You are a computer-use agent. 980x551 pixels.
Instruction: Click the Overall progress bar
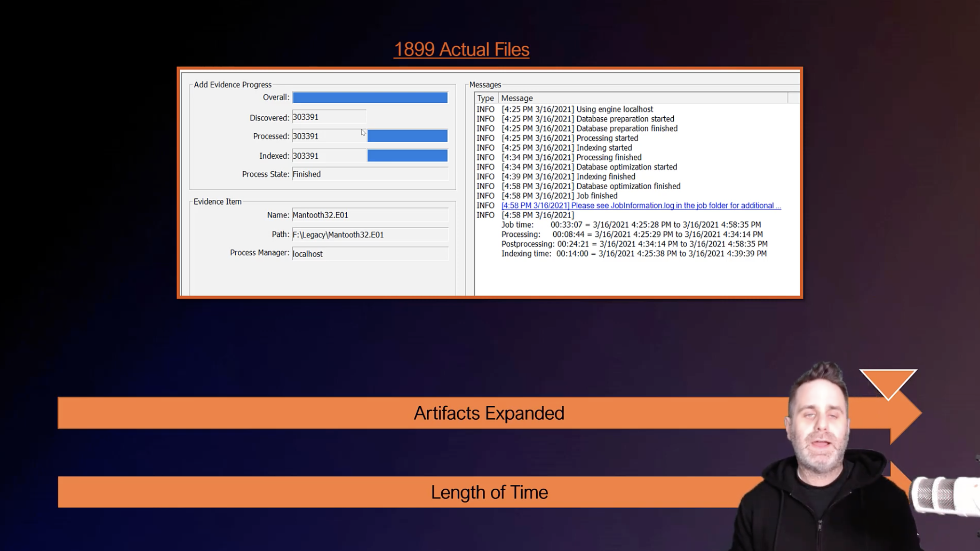point(369,97)
